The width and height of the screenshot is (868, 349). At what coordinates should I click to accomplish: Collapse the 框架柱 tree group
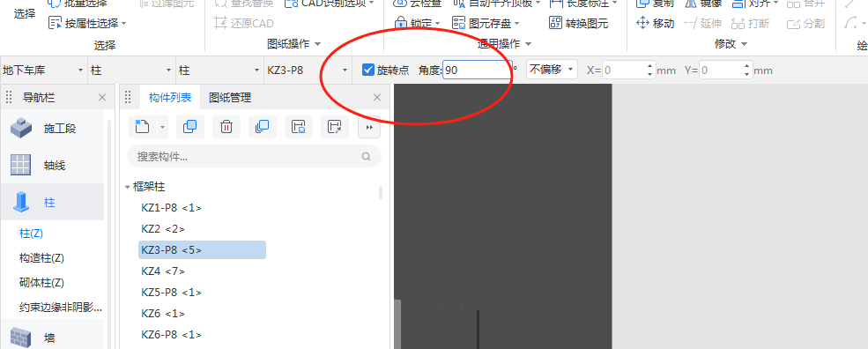pos(128,187)
